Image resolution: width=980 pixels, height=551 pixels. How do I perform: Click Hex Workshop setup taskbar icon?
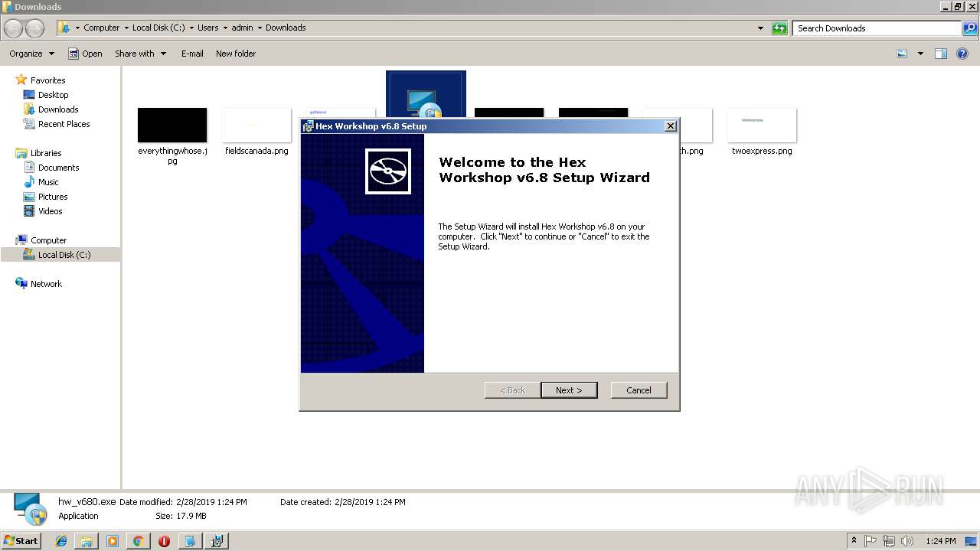[x=217, y=541]
